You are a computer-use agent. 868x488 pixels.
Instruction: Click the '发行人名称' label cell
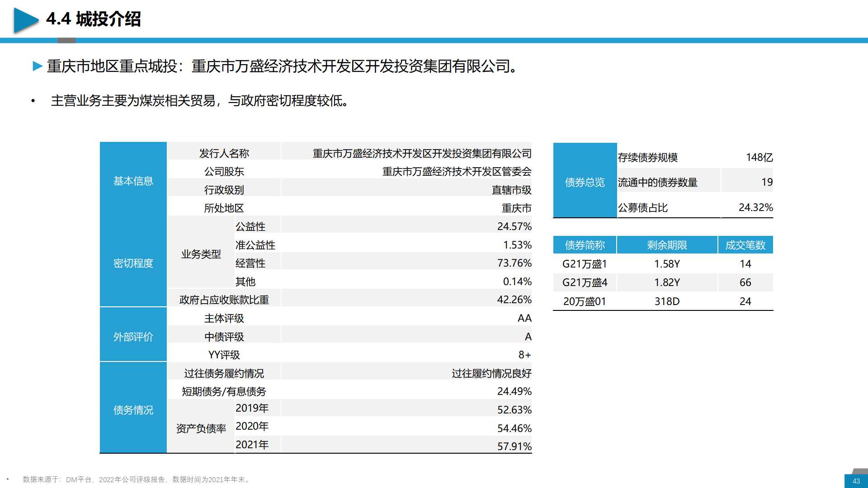(x=224, y=154)
